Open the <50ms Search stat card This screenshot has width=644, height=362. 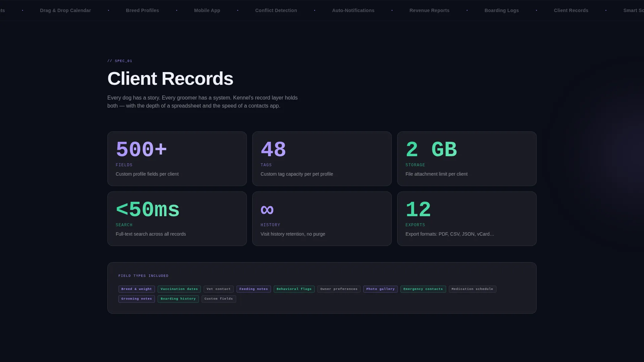(x=177, y=219)
